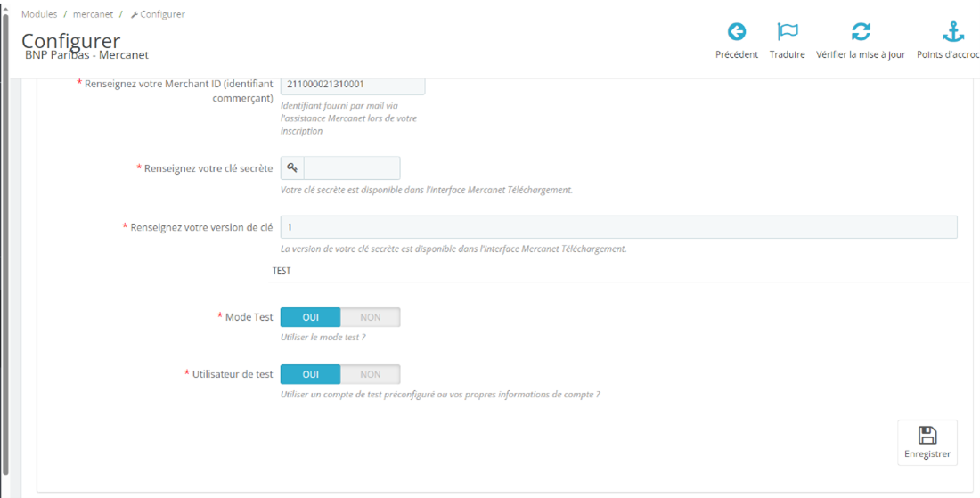The width and height of the screenshot is (980, 498).
Task: Disable Utilisateur de test by selecting NON
Action: coord(370,374)
